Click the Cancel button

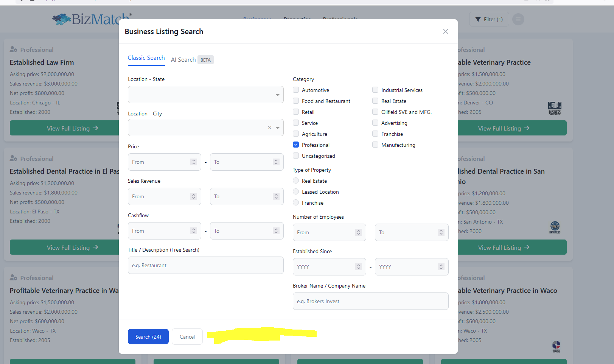click(187, 337)
